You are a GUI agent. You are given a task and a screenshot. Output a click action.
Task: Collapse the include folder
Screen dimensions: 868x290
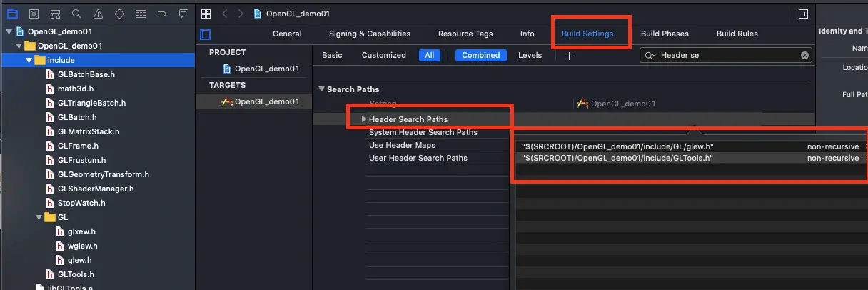pyautogui.click(x=29, y=60)
